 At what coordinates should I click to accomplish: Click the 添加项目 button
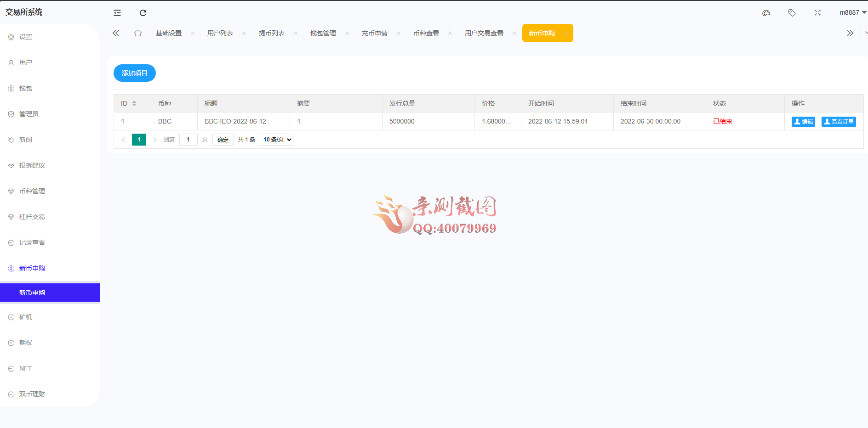(x=135, y=73)
